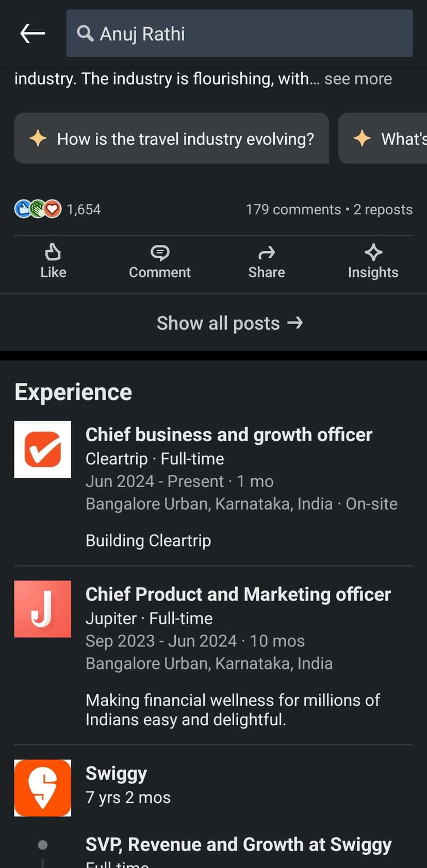Open Chief Product and Marketing officer role

[x=238, y=594]
